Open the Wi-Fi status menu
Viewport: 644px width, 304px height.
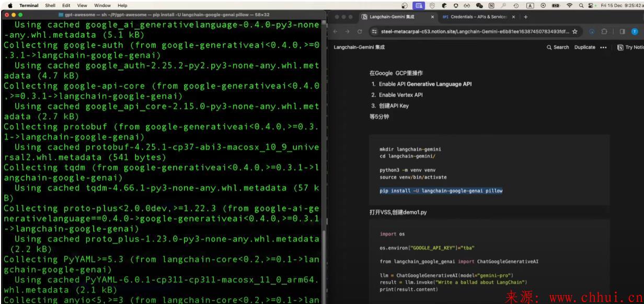point(569,5)
